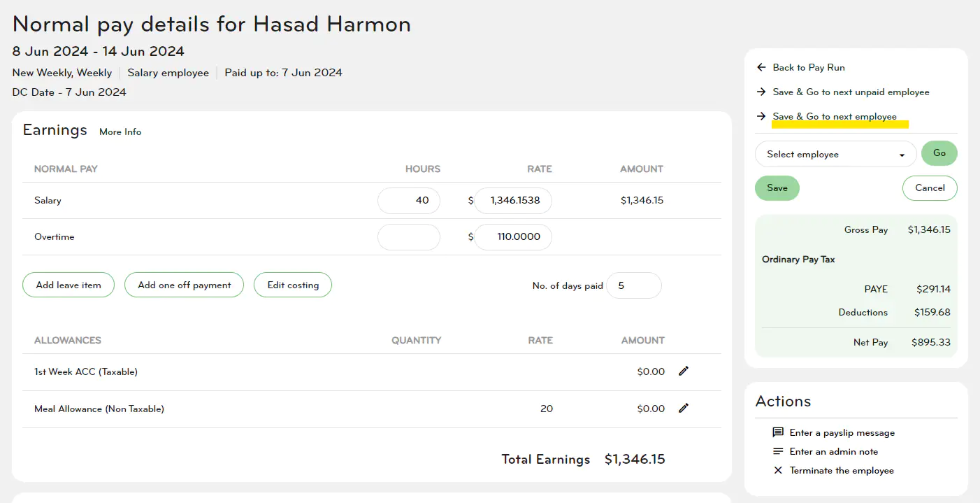Click the back arrow beside Back to Pay Run
980x503 pixels.
[x=761, y=67]
